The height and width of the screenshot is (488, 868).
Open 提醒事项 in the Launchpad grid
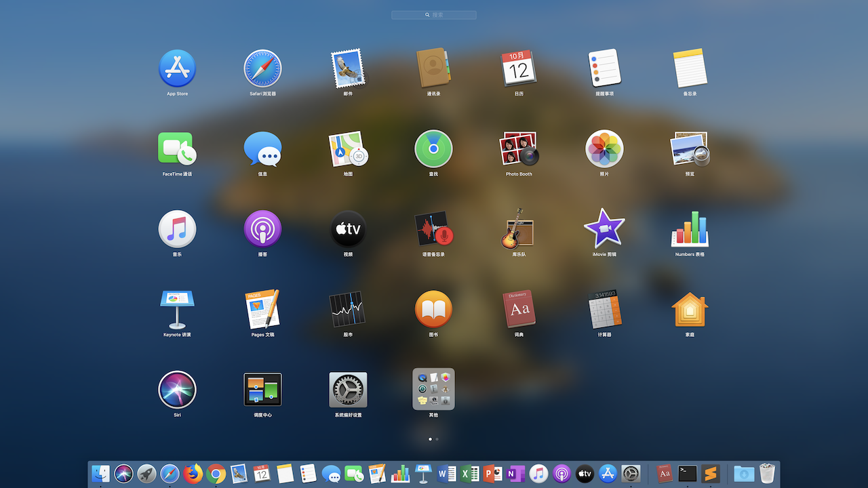point(604,68)
